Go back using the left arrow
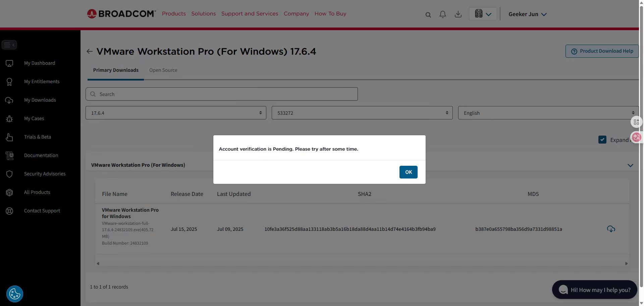The width and height of the screenshot is (644, 306). [x=89, y=51]
